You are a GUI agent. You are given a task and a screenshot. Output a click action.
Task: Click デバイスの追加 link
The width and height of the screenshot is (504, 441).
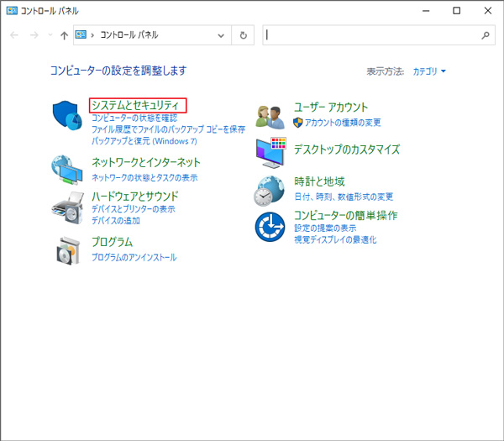[116, 220]
